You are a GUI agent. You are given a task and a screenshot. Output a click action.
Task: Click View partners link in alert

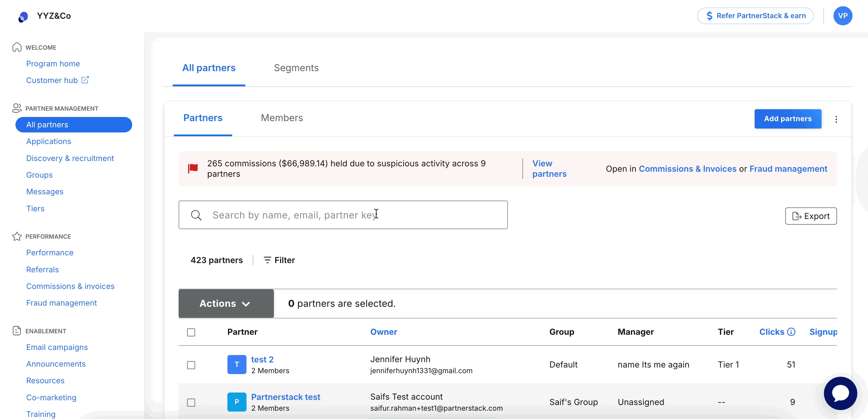click(549, 168)
